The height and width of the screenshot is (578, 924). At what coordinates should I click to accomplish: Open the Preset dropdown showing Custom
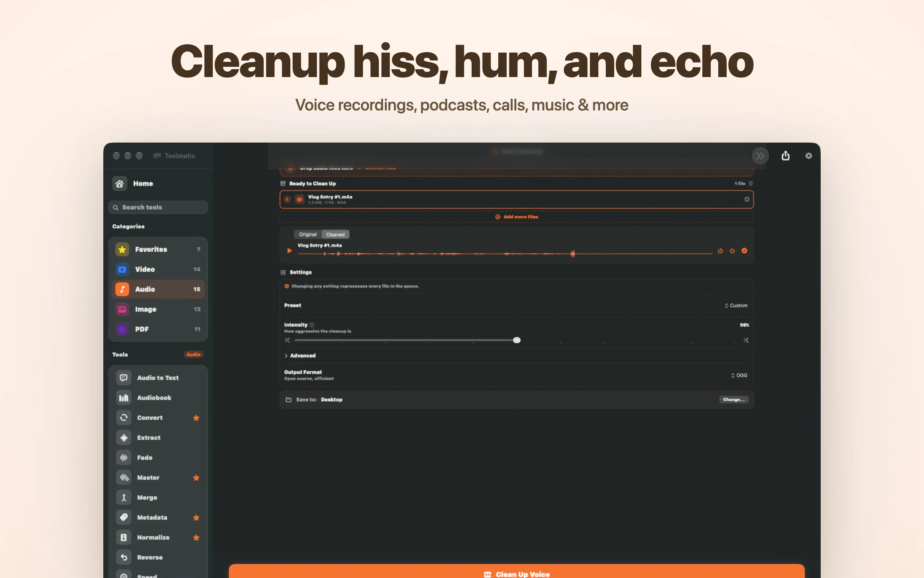pos(736,305)
